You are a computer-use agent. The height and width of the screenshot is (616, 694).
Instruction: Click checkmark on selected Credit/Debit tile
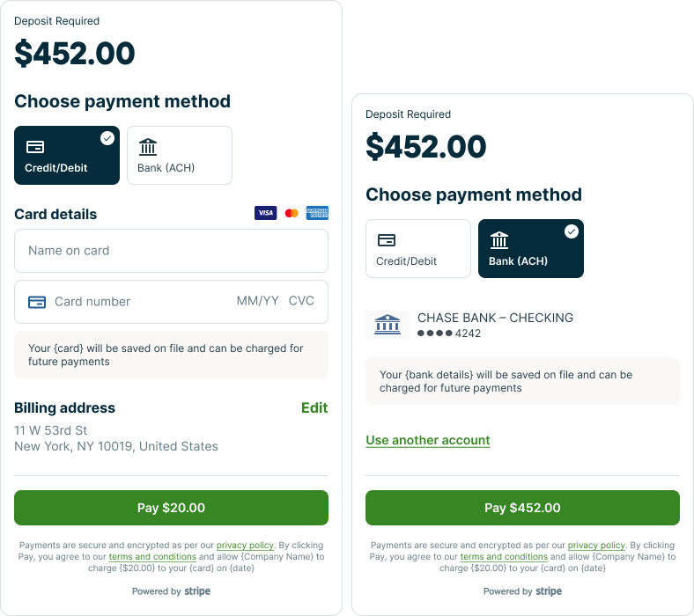(107, 138)
